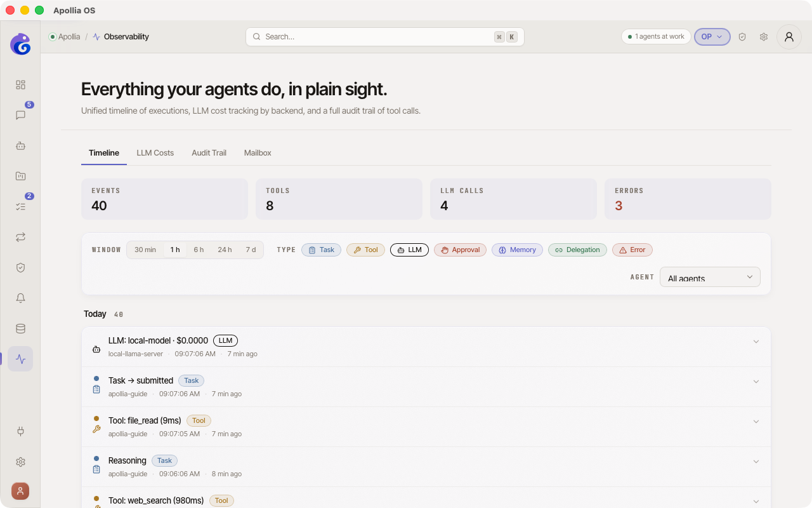Open the shield check icon in sidebar
The height and width of the screenshot is (508, 812).
20,267
